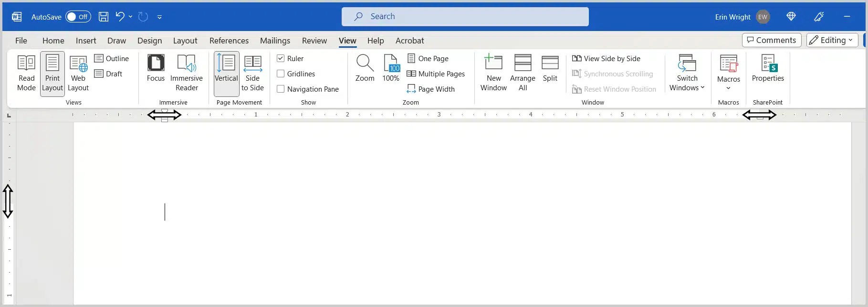The image size is (868, 307).
Task: Click the ruler tab selector
Action: (9, 115)
